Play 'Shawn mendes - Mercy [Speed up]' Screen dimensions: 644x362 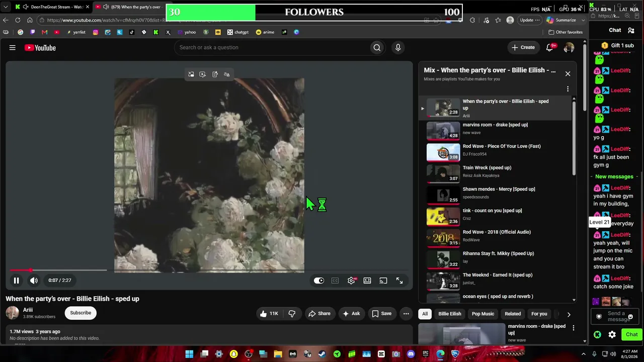click(496, 195)
